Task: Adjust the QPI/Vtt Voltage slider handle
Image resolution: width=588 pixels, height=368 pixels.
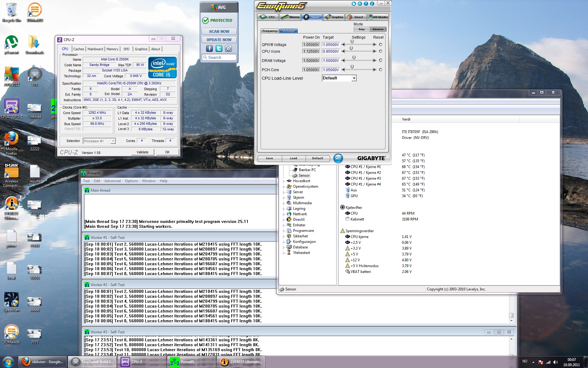Action: click(x=352, y=42)
